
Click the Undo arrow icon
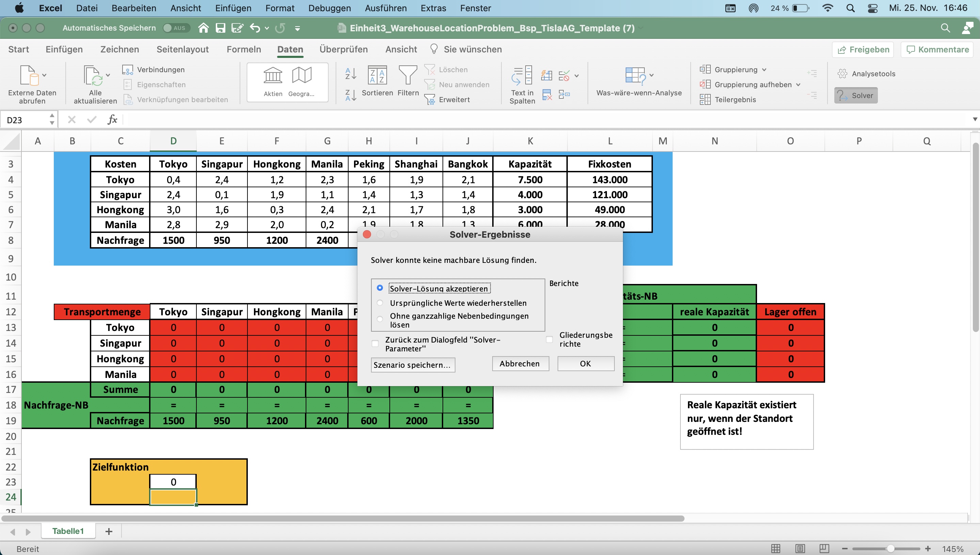(x=255, y=28)
